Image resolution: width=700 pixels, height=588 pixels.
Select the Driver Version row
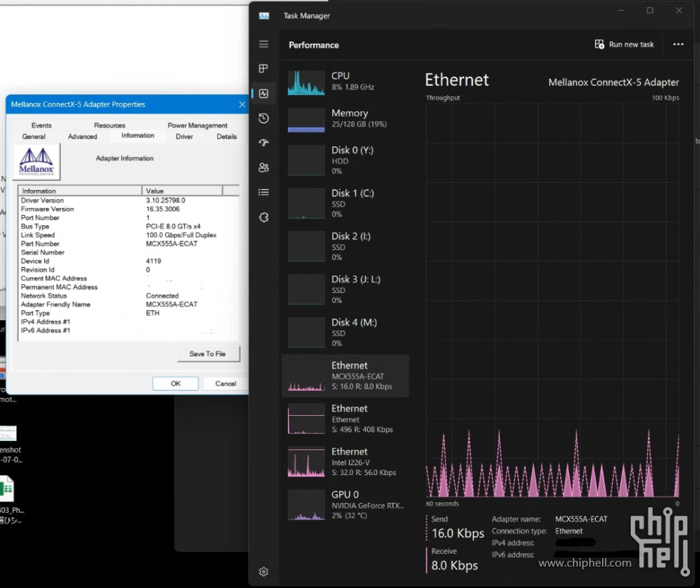click(x=129, y=201)
